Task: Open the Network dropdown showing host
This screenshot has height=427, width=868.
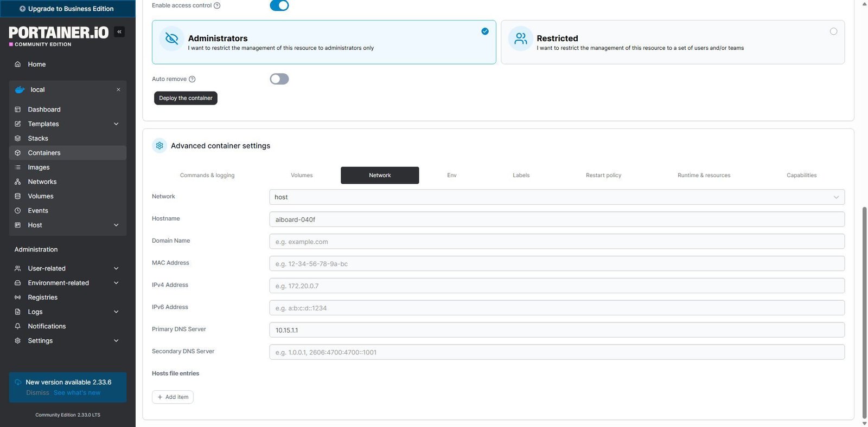Action: click(x=557, y=197)
